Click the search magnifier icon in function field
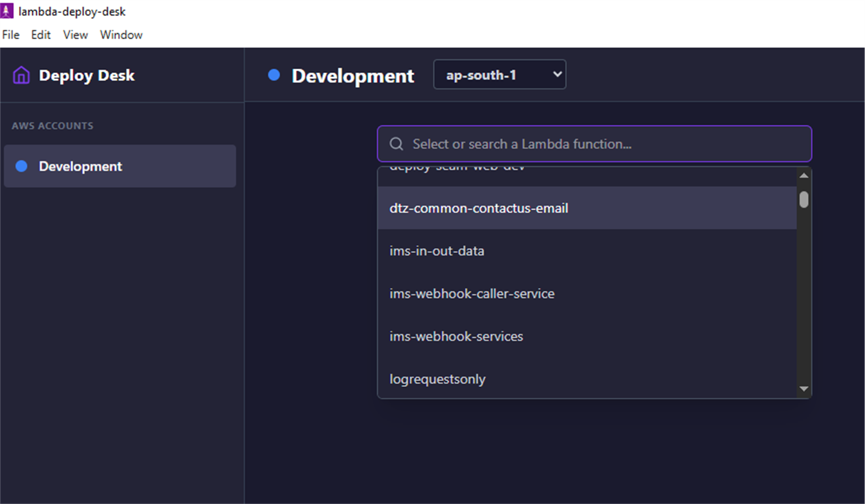 (397, 144)
